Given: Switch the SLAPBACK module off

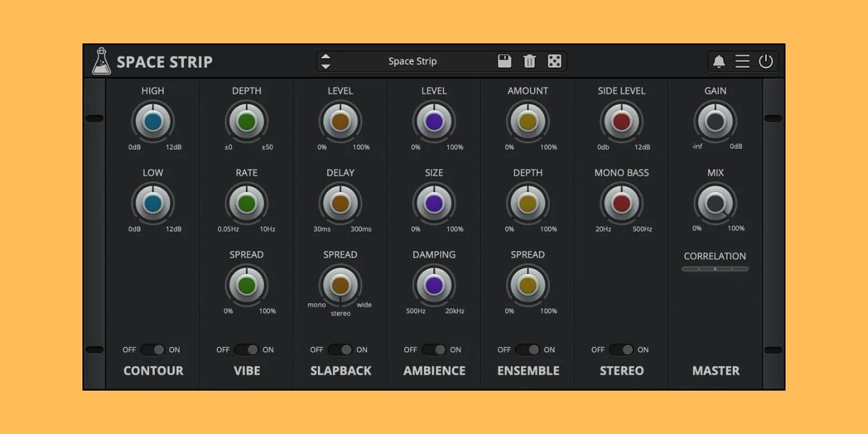Looking at the screenshot, I should [x=340, y=350].
